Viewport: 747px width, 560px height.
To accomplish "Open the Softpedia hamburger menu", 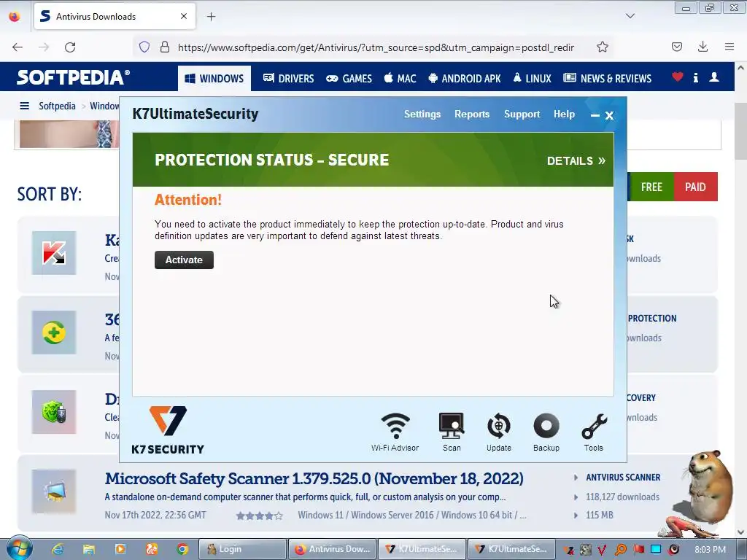I will 24,106.
